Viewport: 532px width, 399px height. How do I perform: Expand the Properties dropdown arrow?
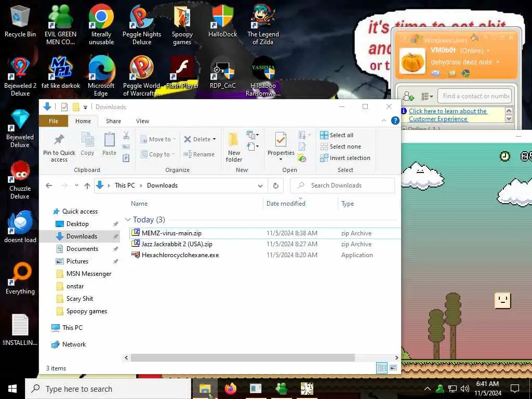click(x=281, y=159)
